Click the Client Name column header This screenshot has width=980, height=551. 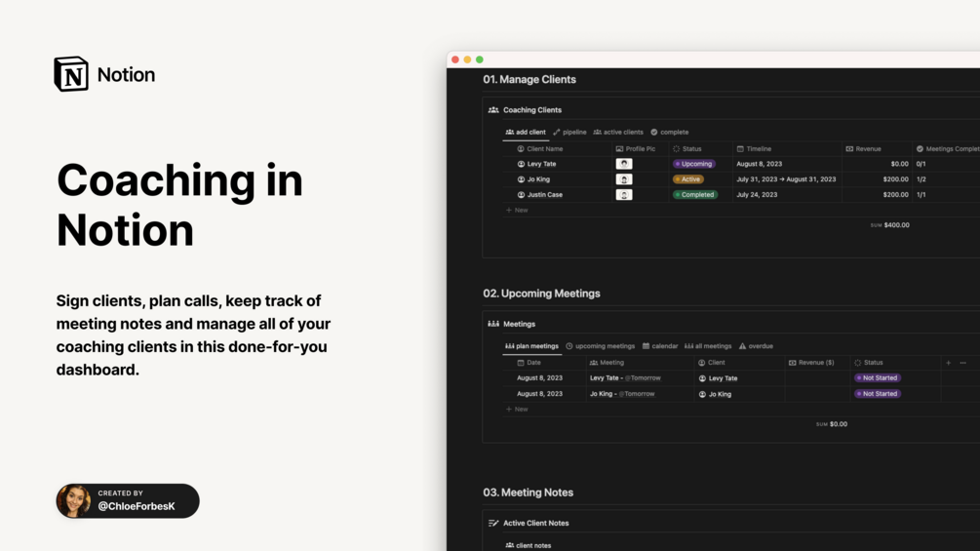540,148
